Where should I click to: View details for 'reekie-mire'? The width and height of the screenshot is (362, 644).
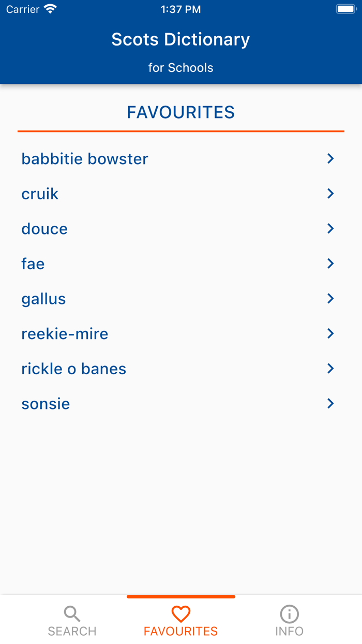(x=64, y=333)
